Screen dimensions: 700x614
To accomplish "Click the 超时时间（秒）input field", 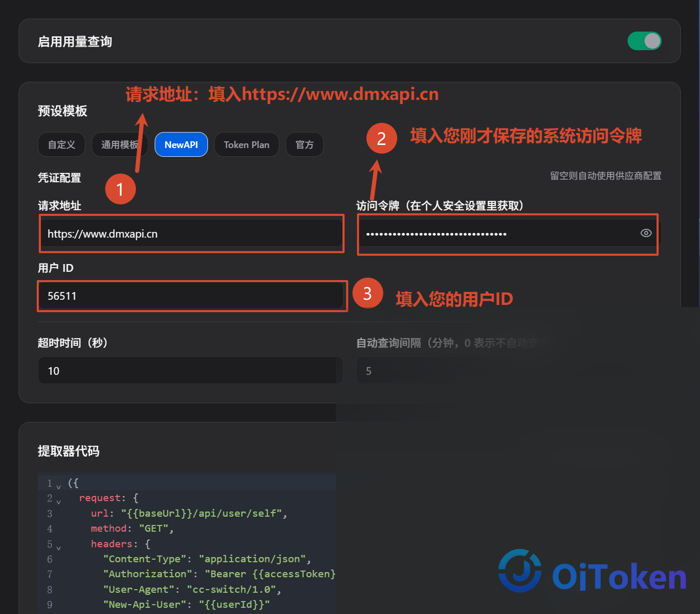I will coord(190,370).
